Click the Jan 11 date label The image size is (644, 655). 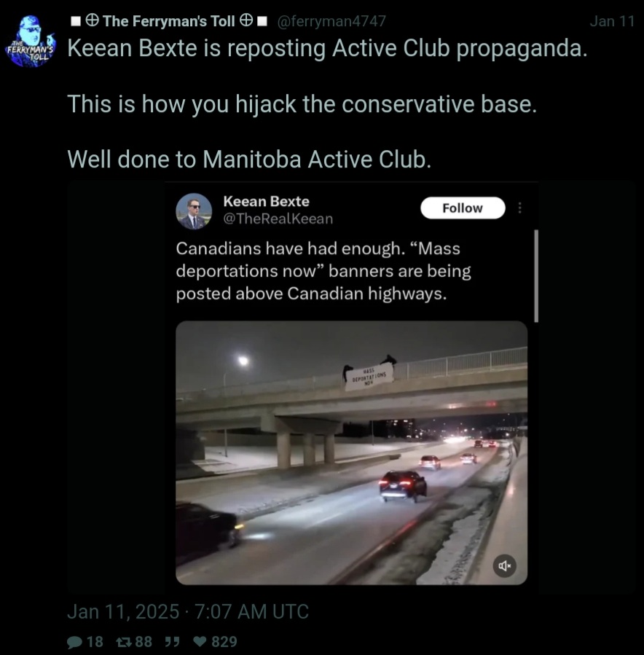pos(612,21)
